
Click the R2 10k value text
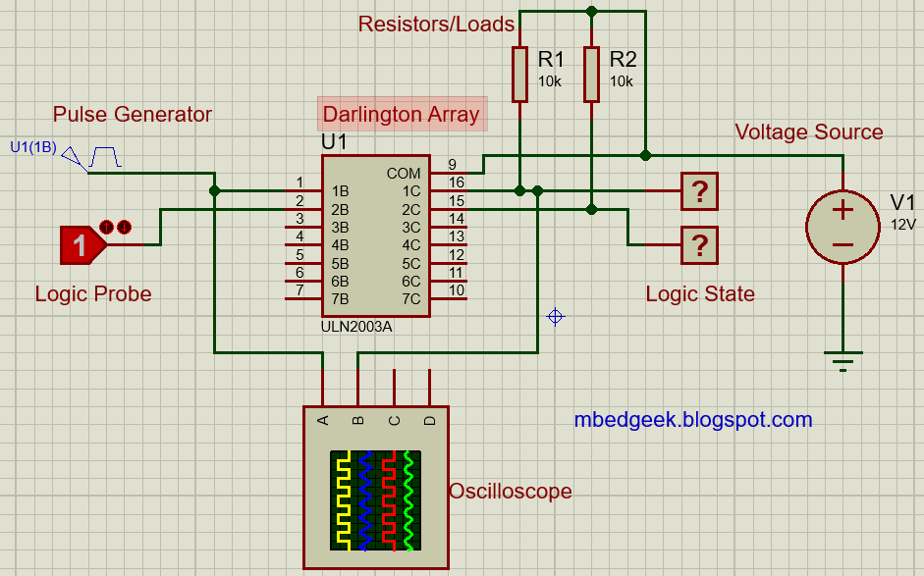(622, 81)
